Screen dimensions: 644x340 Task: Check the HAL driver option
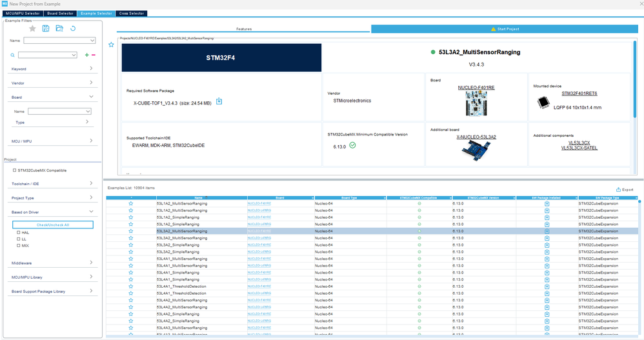19,232
